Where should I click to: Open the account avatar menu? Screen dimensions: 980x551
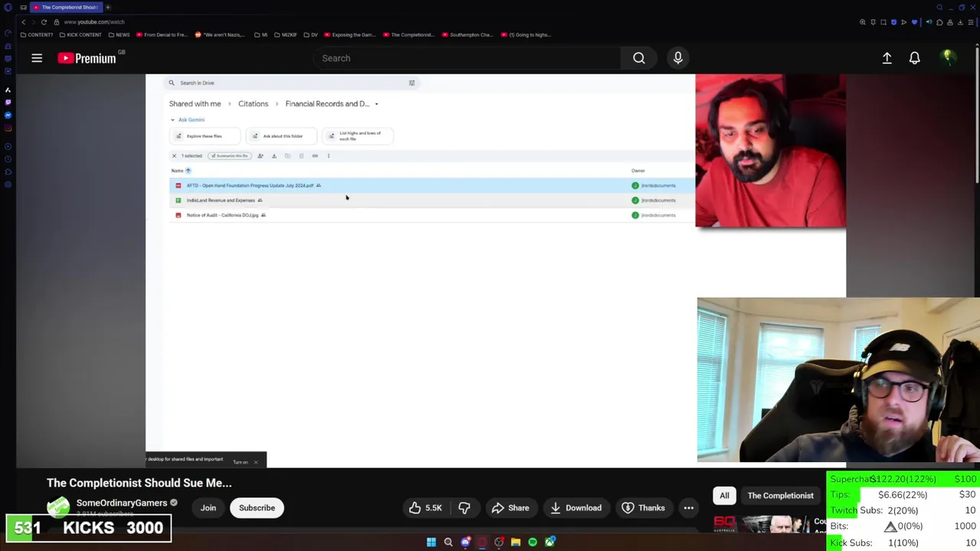[x=948, y=58]
